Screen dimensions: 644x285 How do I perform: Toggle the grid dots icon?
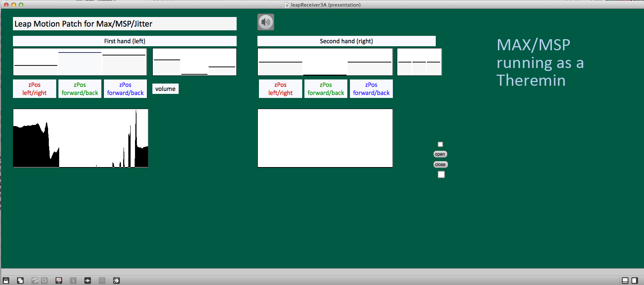(102, 281)
